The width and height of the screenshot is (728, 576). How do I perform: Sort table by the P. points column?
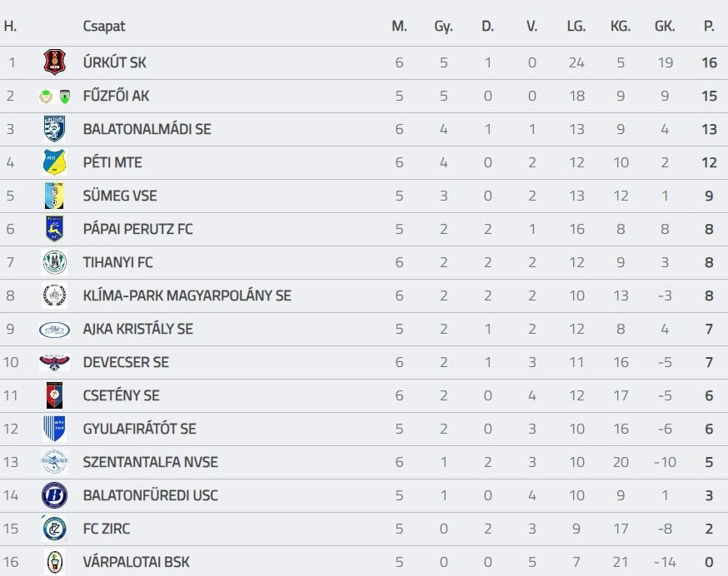[x=709, y=26]
